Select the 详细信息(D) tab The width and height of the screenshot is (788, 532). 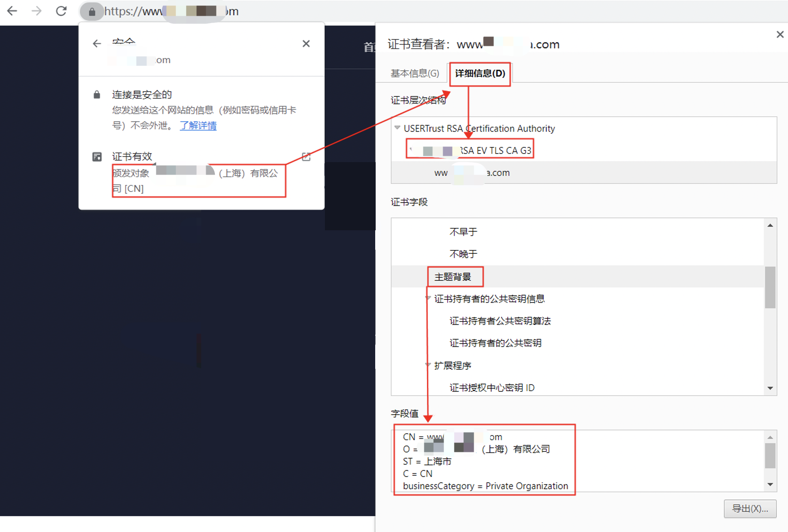coord(480,73)
